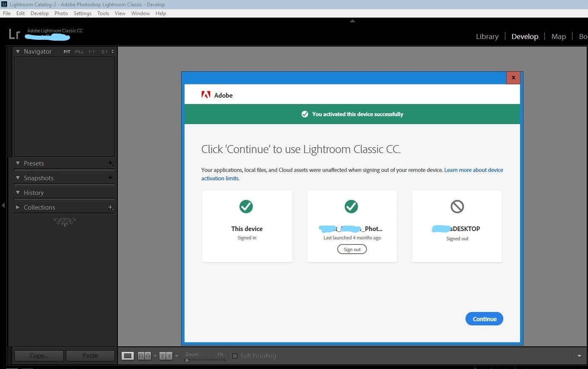Open Navigator zoom level popup arrows
Screen dimensions: 588x369
click(112, 52)
